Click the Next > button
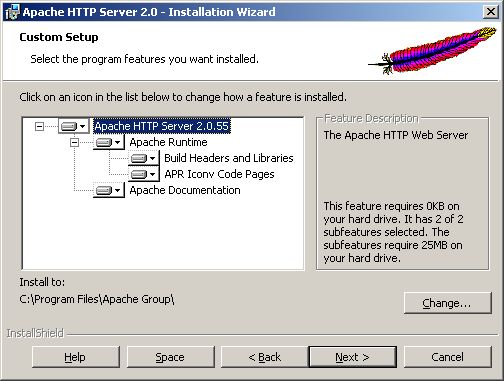The height and width of the screenshot is (381, 504). (x=353, y=357)
